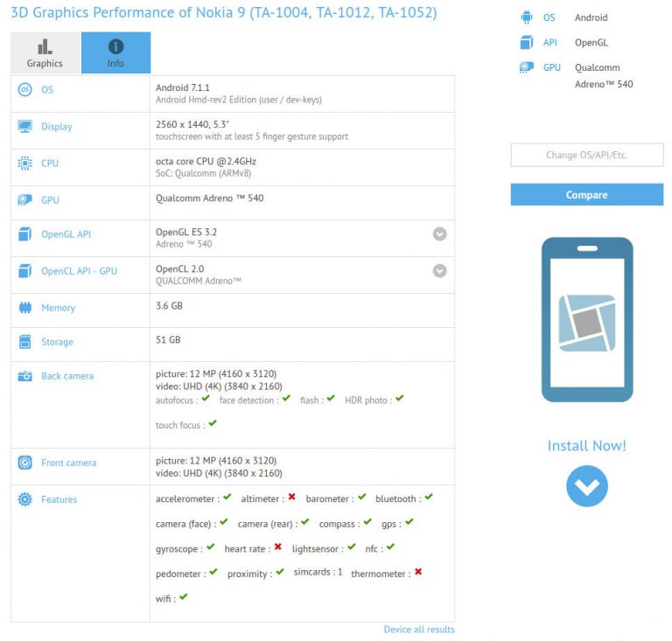Switch to the Graphics tab

click(45, 52)
